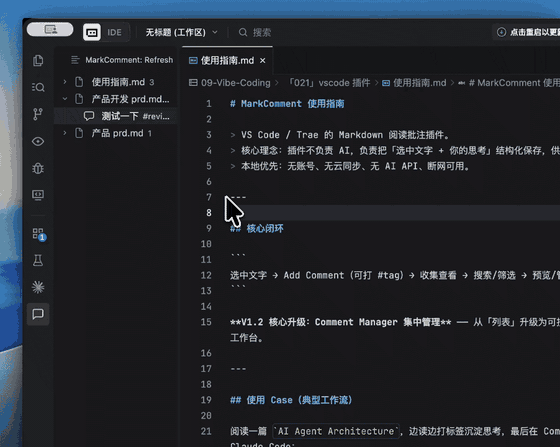Open the Run and Debug bug icon
The image size is (560, 447).
coord(38,168)
